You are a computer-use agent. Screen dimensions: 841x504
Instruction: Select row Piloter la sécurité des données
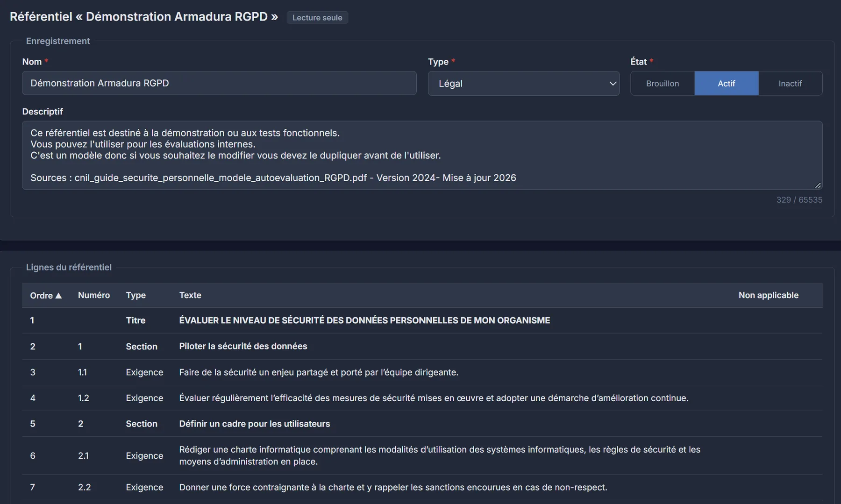(x=422, y=346)
